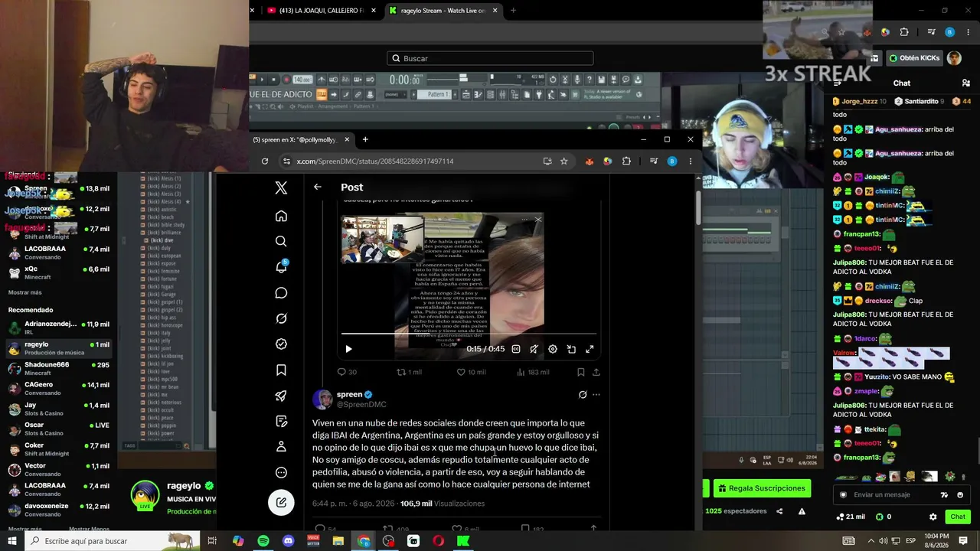The image size is (980, 551).
Task: Bookmark the post with 183 mil views
Action: pyautogui.click(x=581, y=372)
